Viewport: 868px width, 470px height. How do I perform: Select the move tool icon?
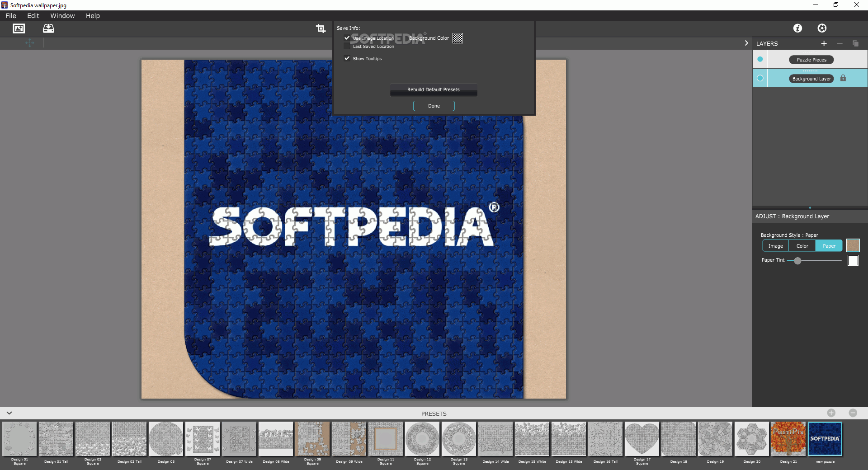click(30, 43)
